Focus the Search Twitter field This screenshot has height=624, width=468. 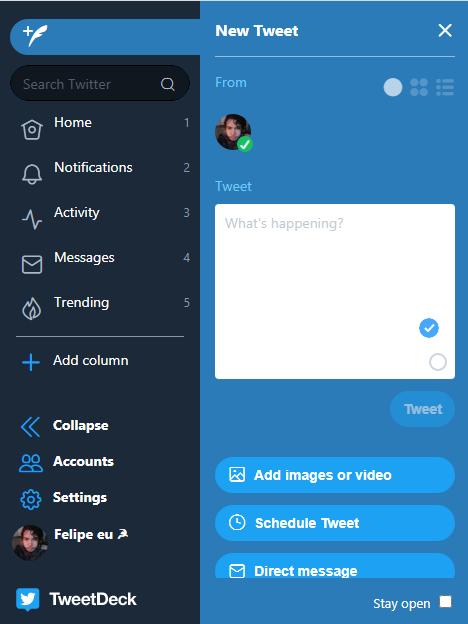click(x=99, y=83)
